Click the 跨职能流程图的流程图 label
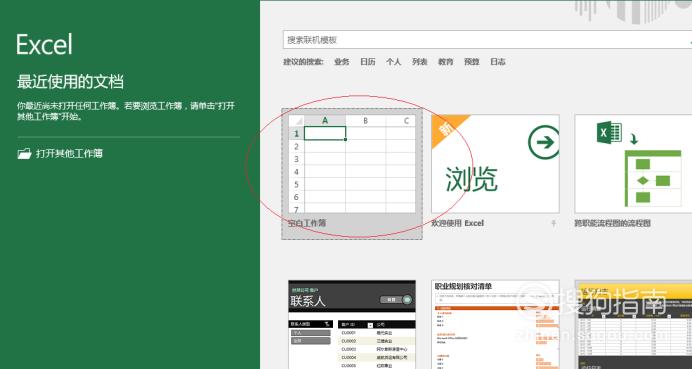Viewport: 692px width, 369px height. 613,223
